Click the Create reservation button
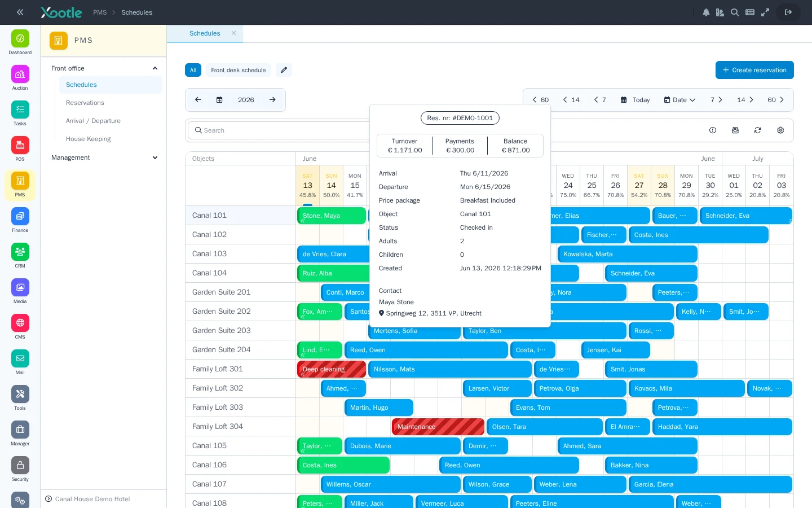The width and height of the screenshot is (812, 508). 754,70
